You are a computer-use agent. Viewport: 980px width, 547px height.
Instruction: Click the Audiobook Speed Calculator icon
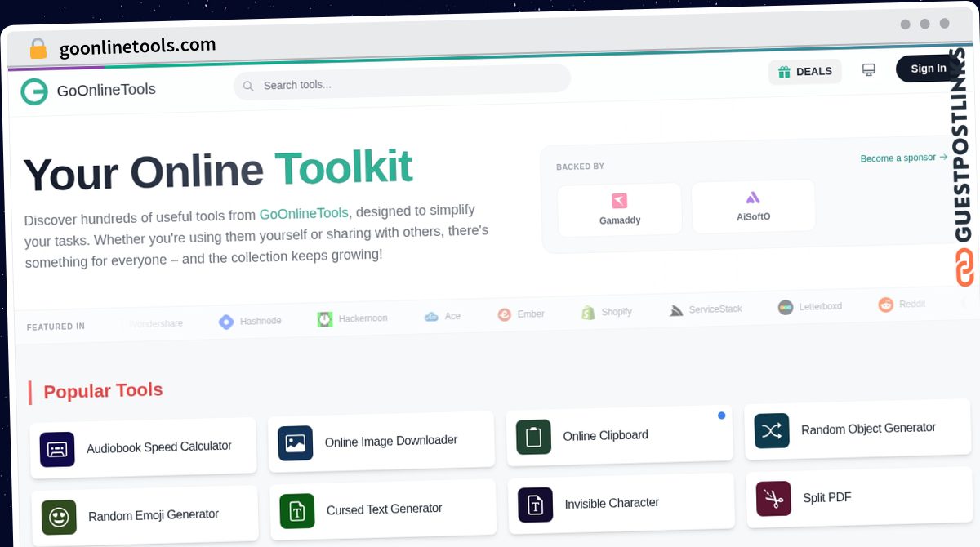coord(57,450)
